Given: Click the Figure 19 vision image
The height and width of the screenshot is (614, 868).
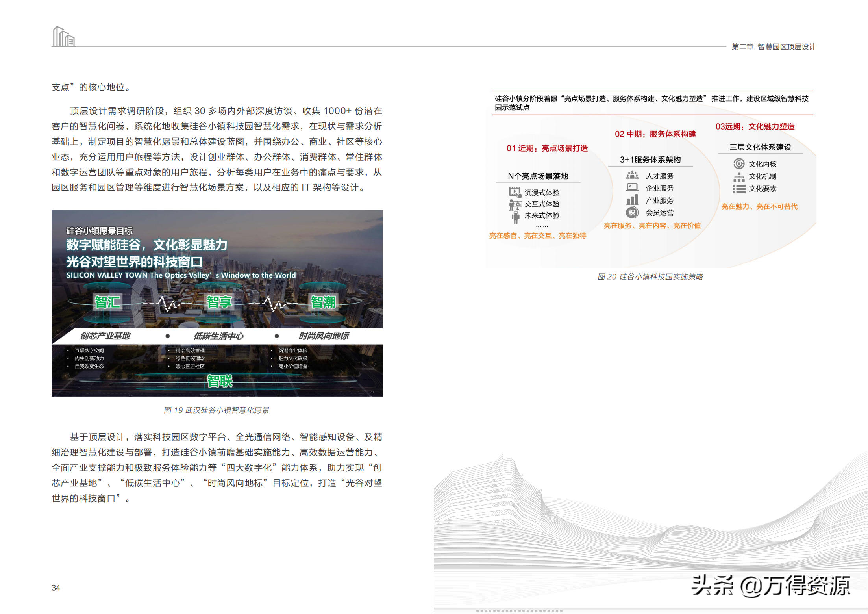Looking at the screenshot, I should (217, 303).
